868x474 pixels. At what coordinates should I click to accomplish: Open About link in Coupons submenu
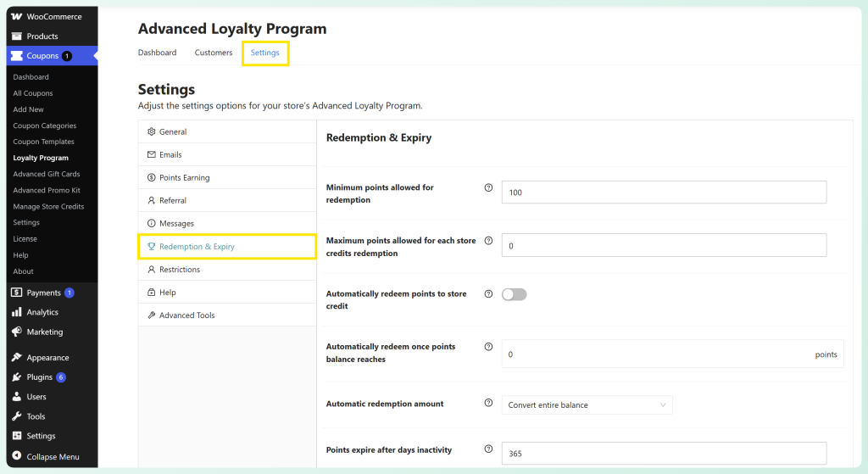(x=23, y=271)
